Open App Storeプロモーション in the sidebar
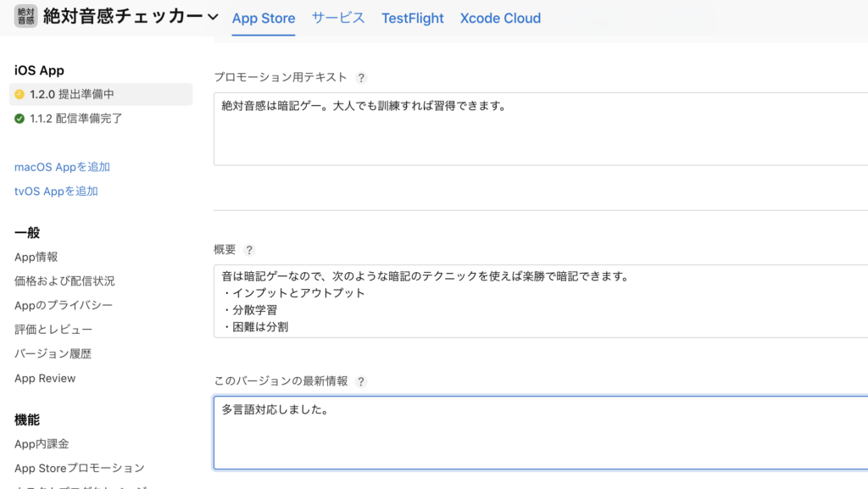 80,468
